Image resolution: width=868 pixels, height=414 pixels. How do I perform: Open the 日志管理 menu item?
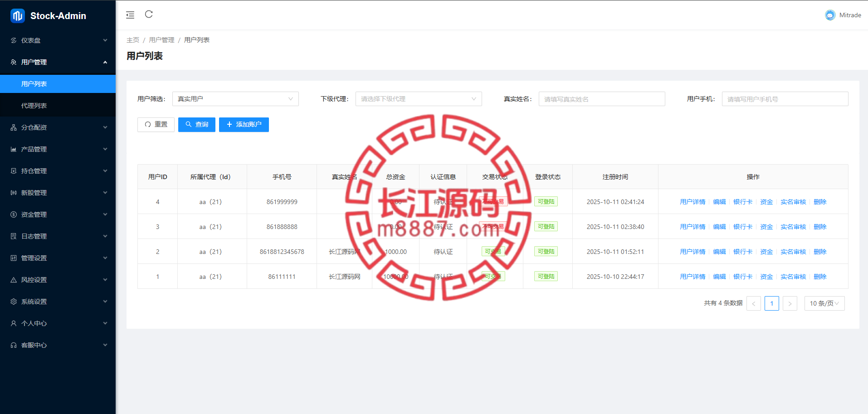[58, 236]
